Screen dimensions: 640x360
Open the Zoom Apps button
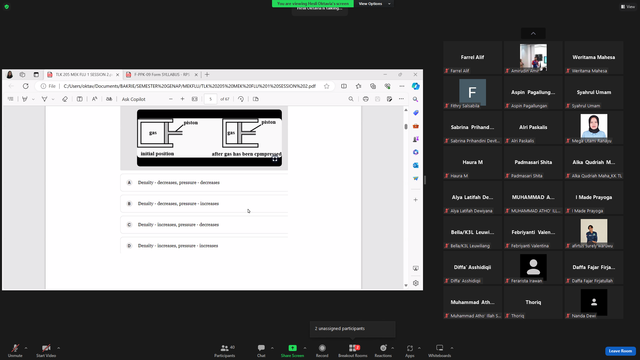tap(410, 350)
